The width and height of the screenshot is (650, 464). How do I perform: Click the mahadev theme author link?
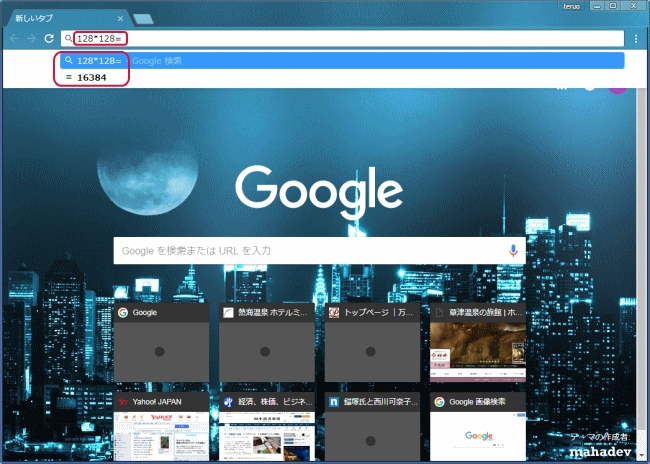(x=600, y=452)
